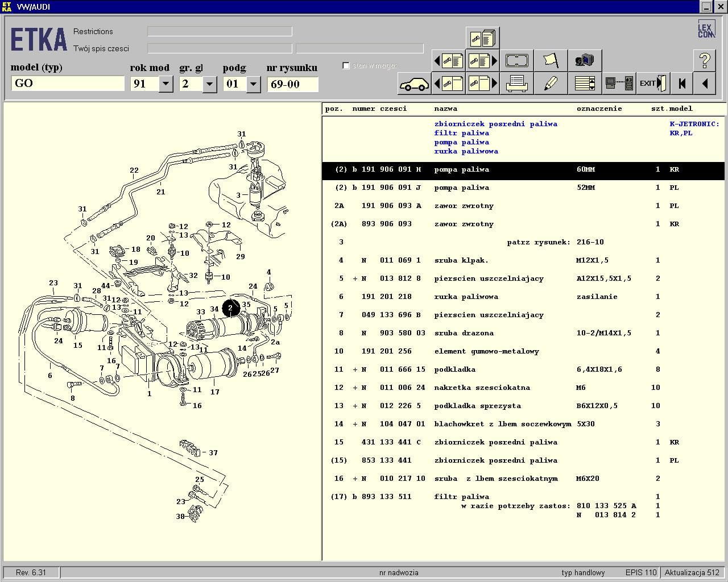This screenshot has width=728, height=582.
Task: Click callout 2 highlighted in the diagram
Action: 231,308
